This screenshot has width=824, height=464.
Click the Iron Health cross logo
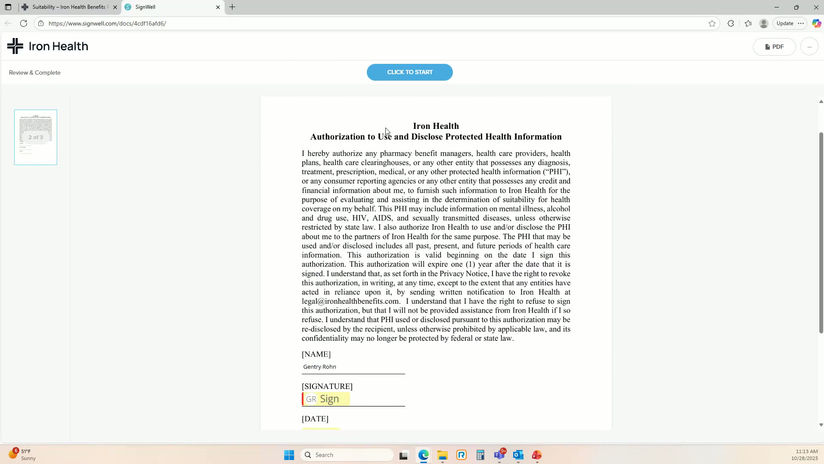15,46
